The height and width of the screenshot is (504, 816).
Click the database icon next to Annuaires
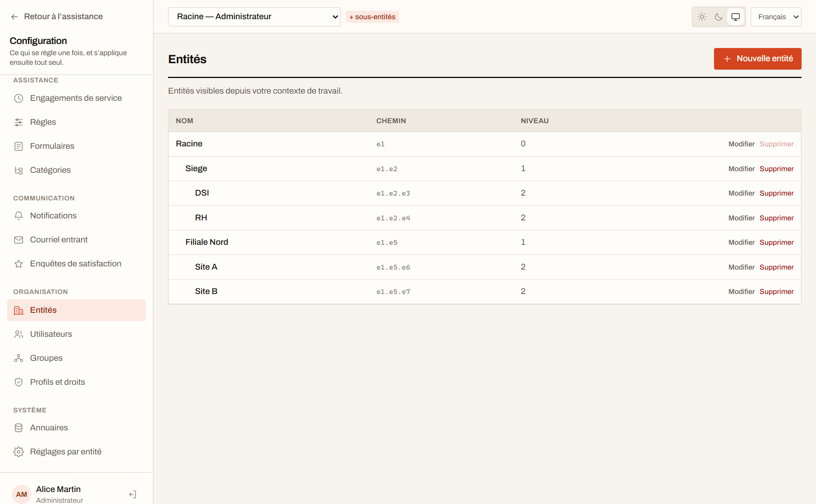tap(18, 428)
